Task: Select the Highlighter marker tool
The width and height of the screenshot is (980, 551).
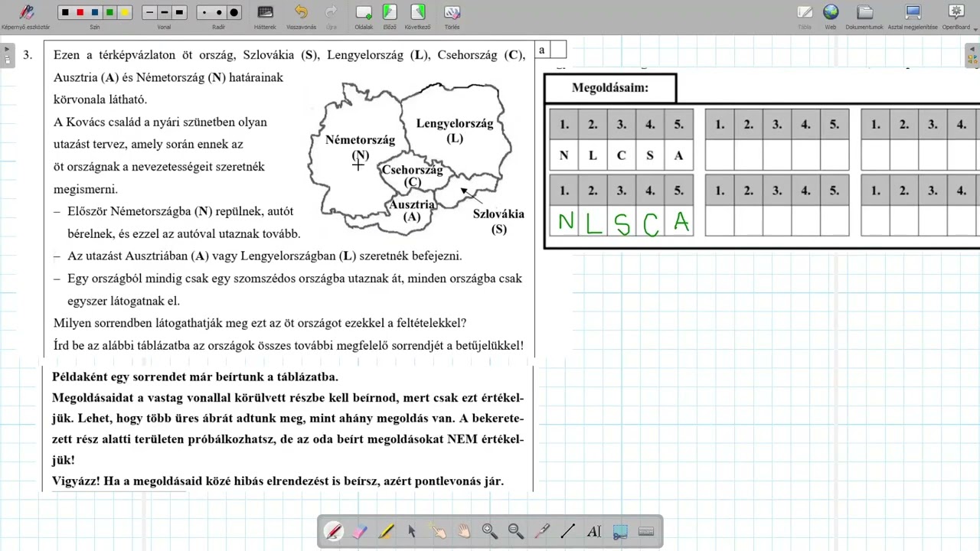Action: [386, 531]
